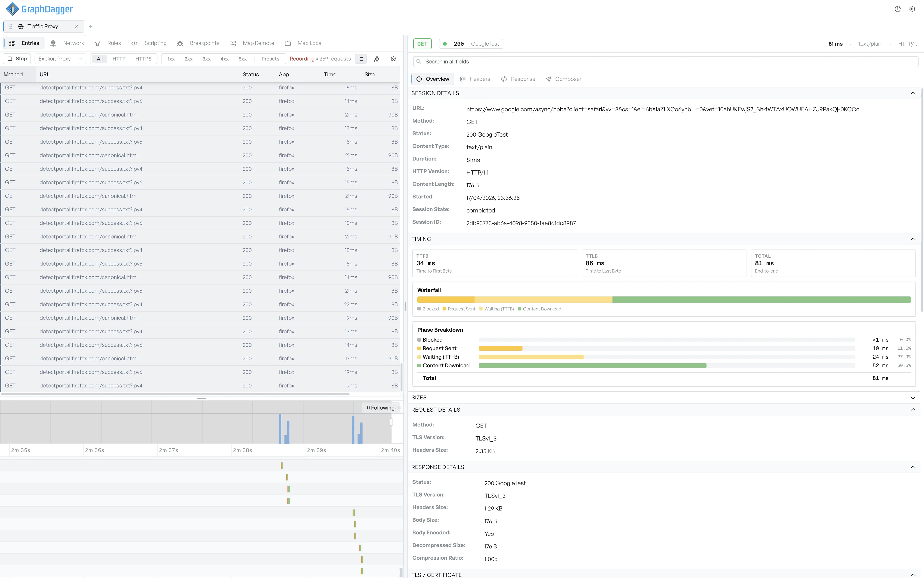Open entries table settings gear

point(393,58)
